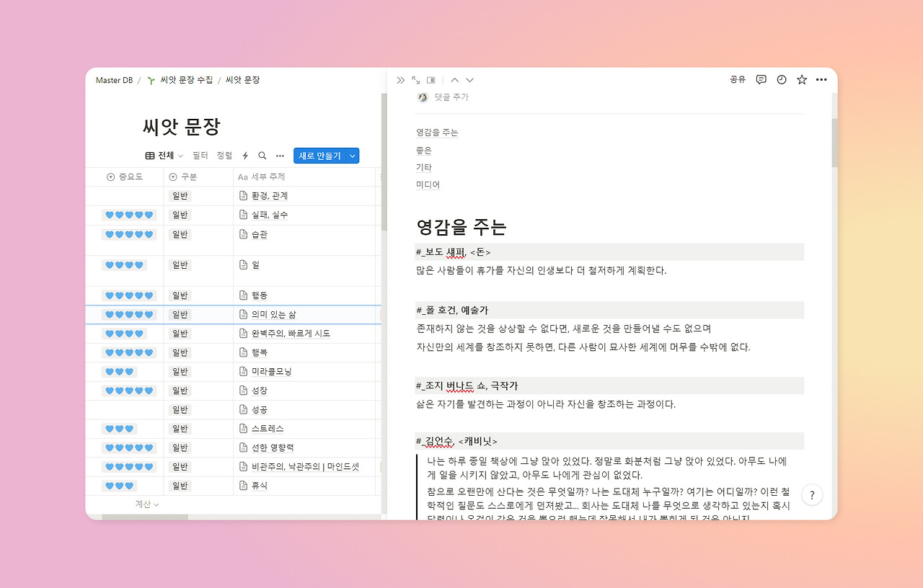Click the page icon for 환경, 관계
This screenshot has height=588, width=923.
point(244,196)
